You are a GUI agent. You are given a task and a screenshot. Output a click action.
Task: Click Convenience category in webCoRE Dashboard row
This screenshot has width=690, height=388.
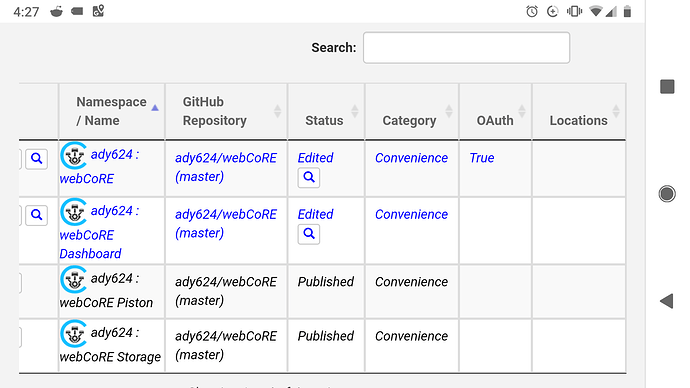point(411,214)
